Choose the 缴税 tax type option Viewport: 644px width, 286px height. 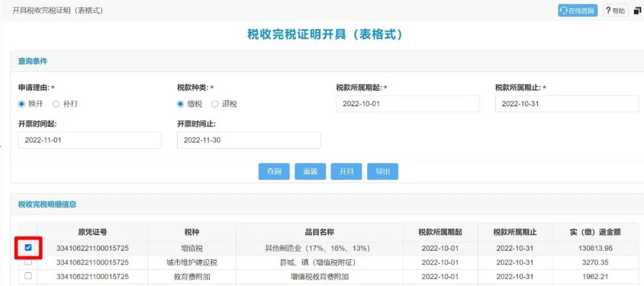pyautogui.click(x=181, y=104)
